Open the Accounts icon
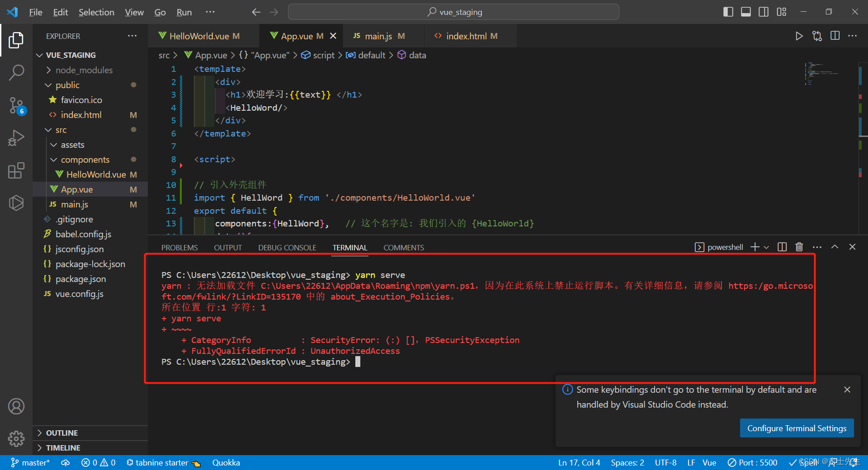Image resolution: width=868 pixels, height=470 pixels. click(16, 406)
